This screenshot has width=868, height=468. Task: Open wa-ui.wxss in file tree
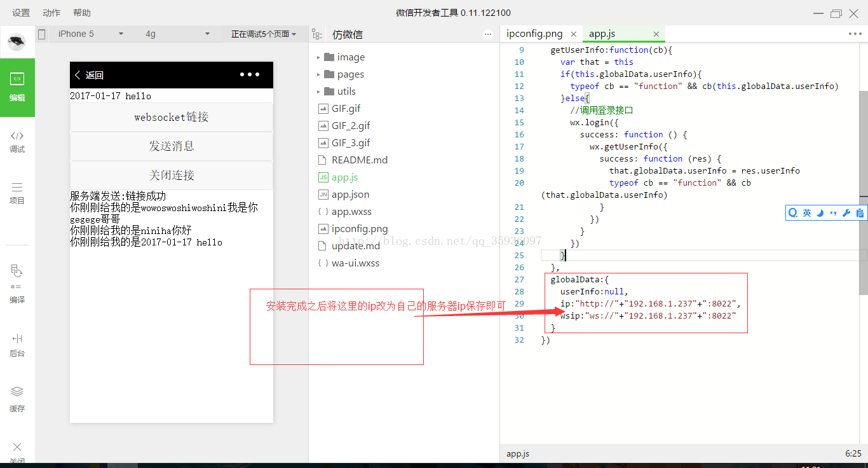coord(355,263)
